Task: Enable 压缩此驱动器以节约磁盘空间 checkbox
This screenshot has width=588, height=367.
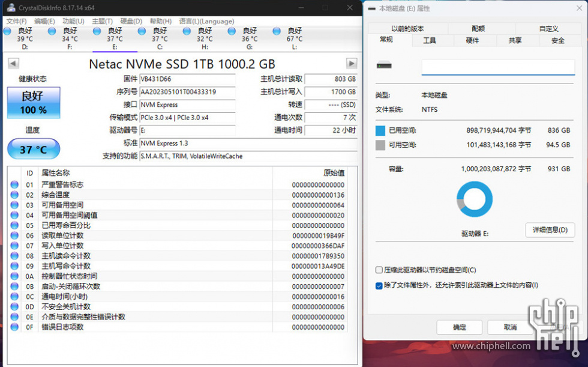Action: point(379,270)
